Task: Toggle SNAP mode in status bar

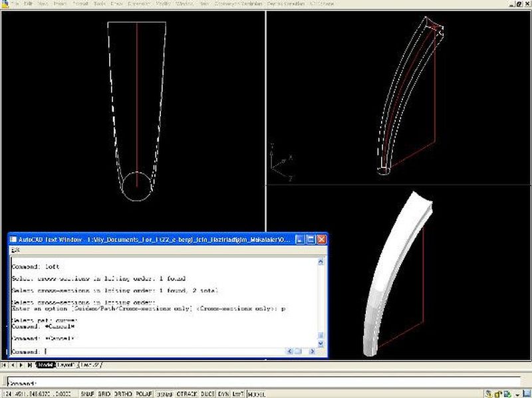Action: pyautogui.click(x=87, y=394)
